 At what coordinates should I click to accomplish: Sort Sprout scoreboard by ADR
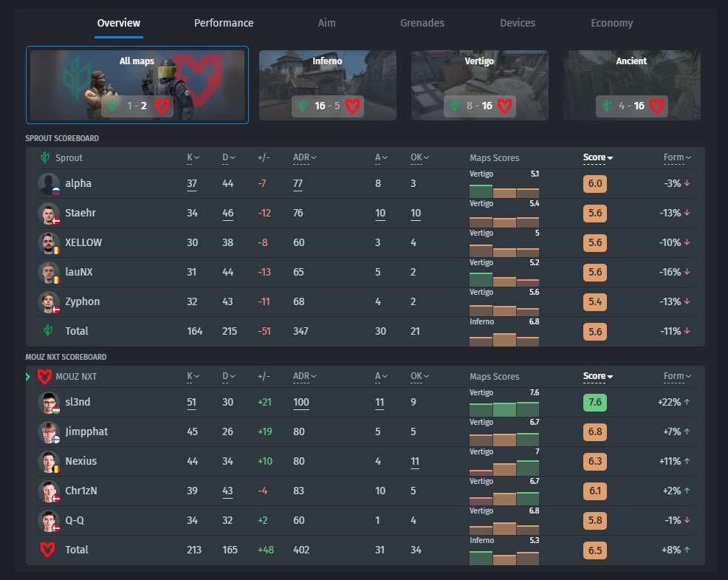tap(305, 157)
